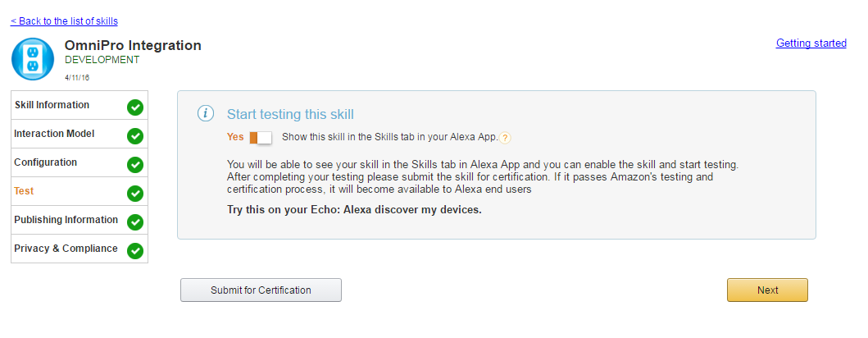
Task: Open the Skill Information section
Action: (x=52, y=105)
